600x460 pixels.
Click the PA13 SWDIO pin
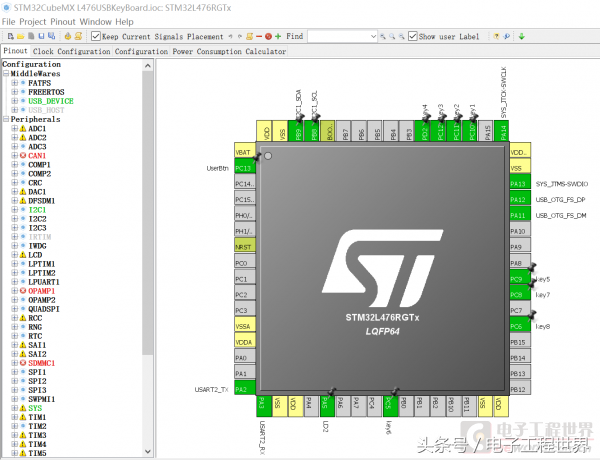pos(520,182)
